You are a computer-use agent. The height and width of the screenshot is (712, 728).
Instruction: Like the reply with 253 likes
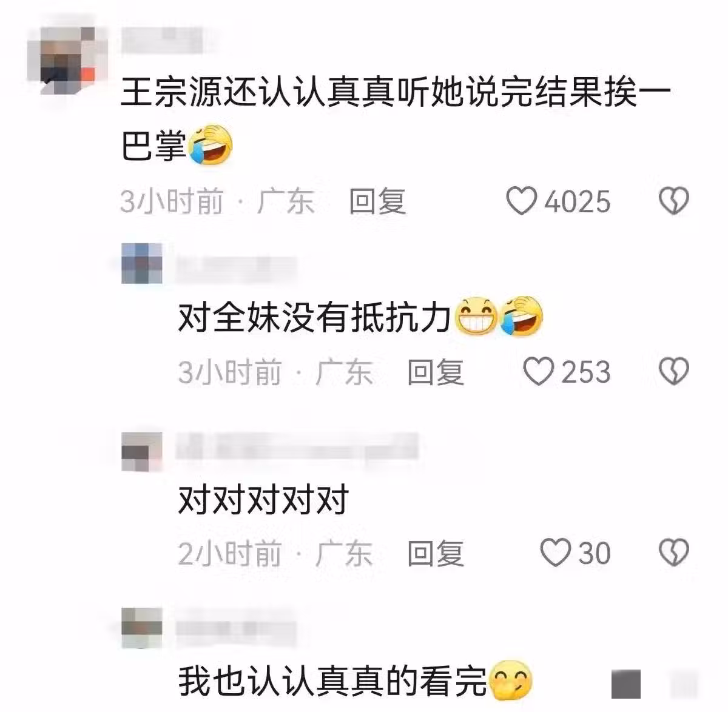pyautogui.click(x=539, y=371)
